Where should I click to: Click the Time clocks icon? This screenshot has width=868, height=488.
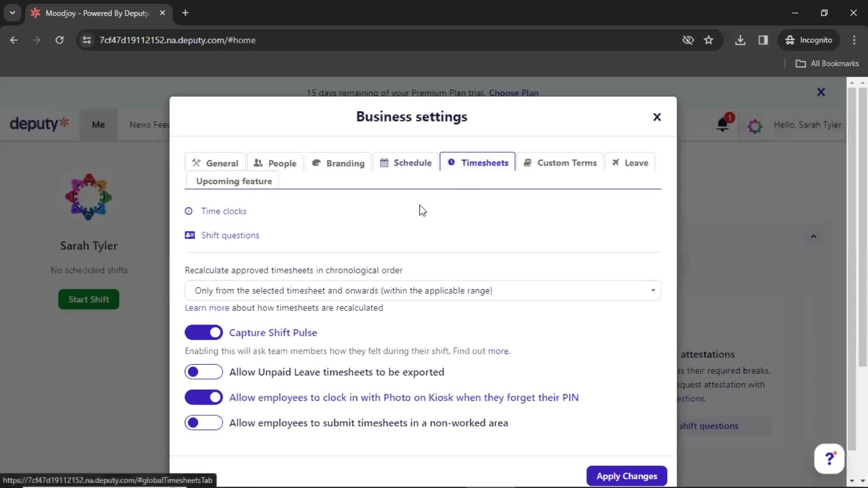pyautogui.click(x=189, y=211)
